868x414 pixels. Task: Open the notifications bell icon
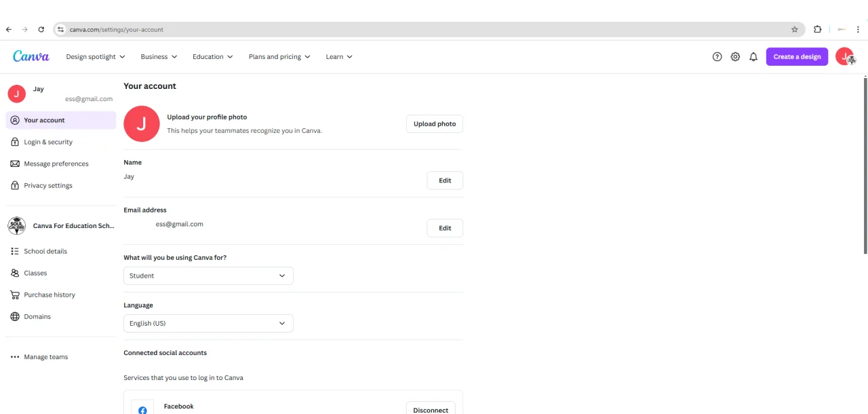point(753,57)
